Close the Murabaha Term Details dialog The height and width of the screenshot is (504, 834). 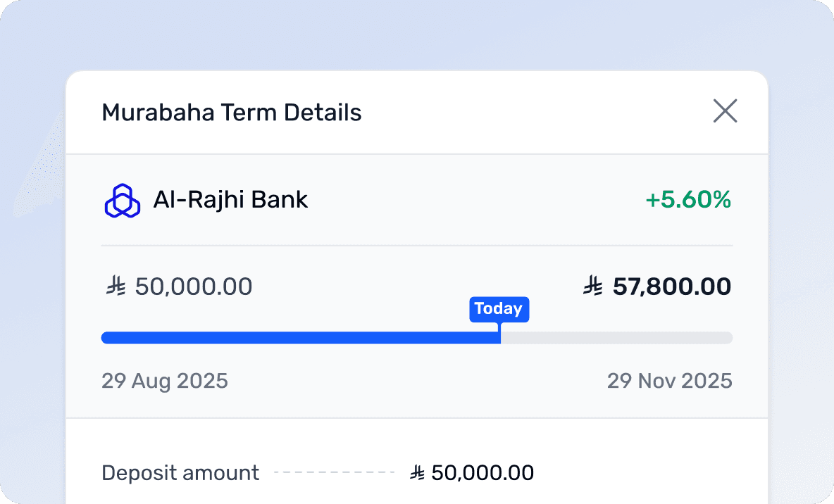[725, 111]
